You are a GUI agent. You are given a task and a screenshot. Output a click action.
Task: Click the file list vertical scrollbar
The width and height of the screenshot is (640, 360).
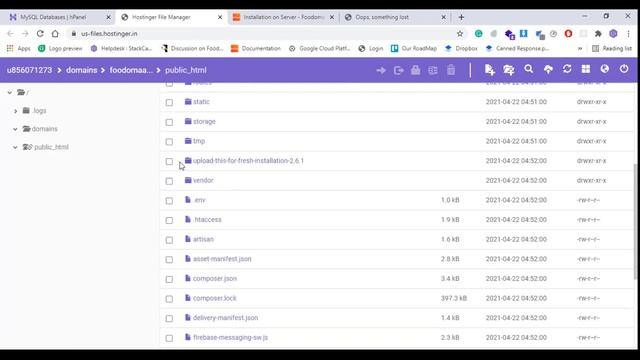635,222
